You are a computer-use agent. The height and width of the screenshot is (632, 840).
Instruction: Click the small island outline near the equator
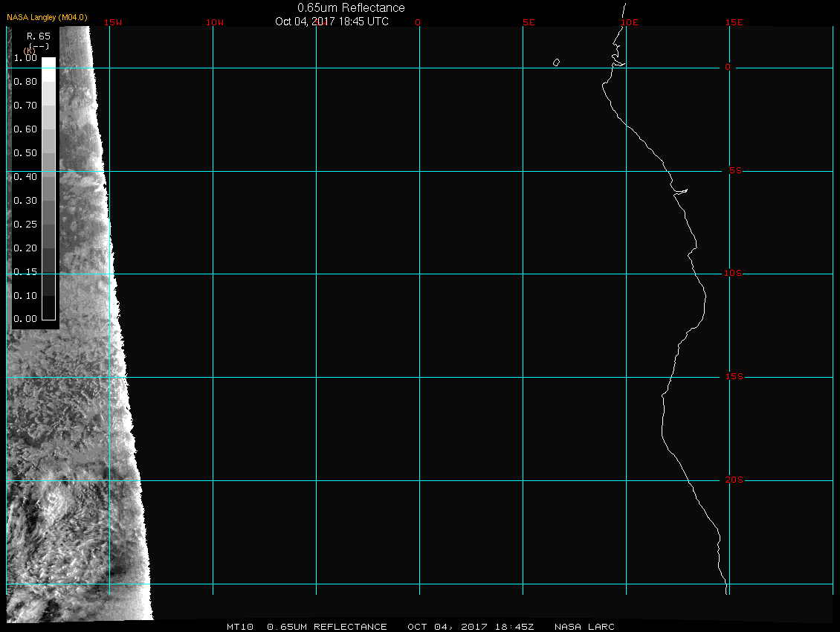(x=556, y=62)
